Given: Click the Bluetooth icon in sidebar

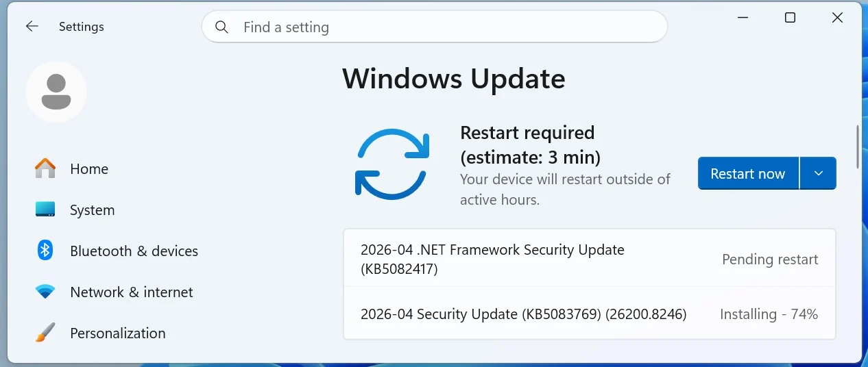Looking at the screenshot, I should click(45, 251).
